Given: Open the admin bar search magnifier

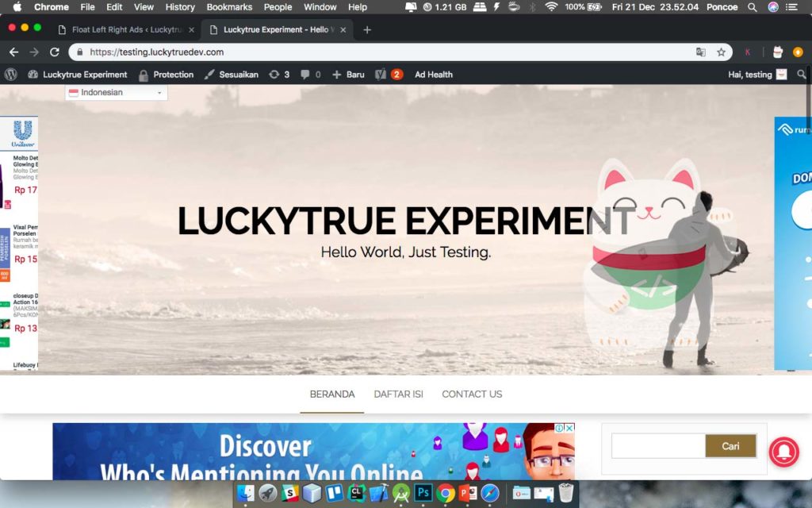Looking at the screenshot, I should click(802, 75).
